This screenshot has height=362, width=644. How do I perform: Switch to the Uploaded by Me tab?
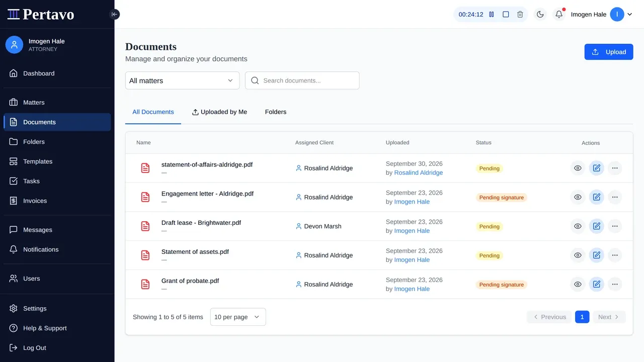(219, 112)
